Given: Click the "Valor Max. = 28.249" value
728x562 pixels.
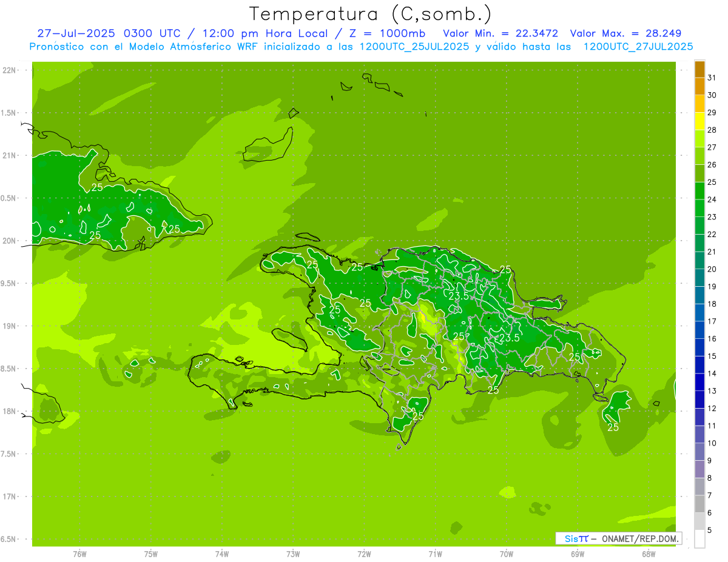Looking at the screenshot, I should pos(625,33).
